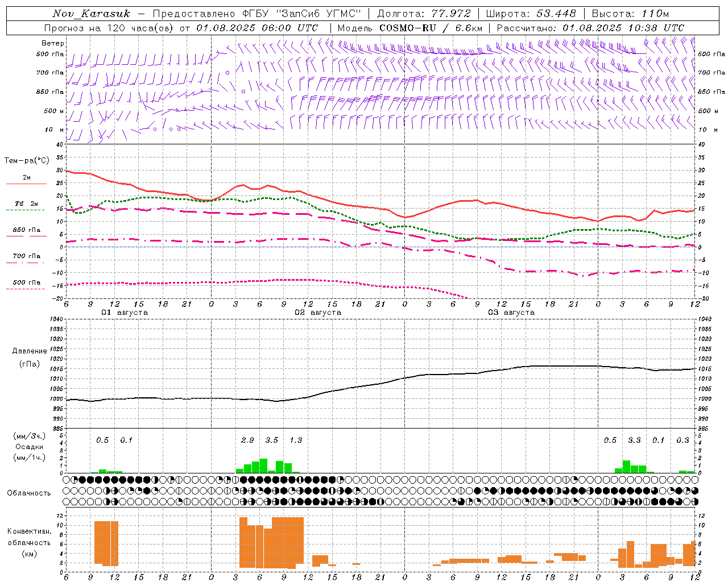Click the (мм/1ч.) unit label
728x582 pixels.
29,458
